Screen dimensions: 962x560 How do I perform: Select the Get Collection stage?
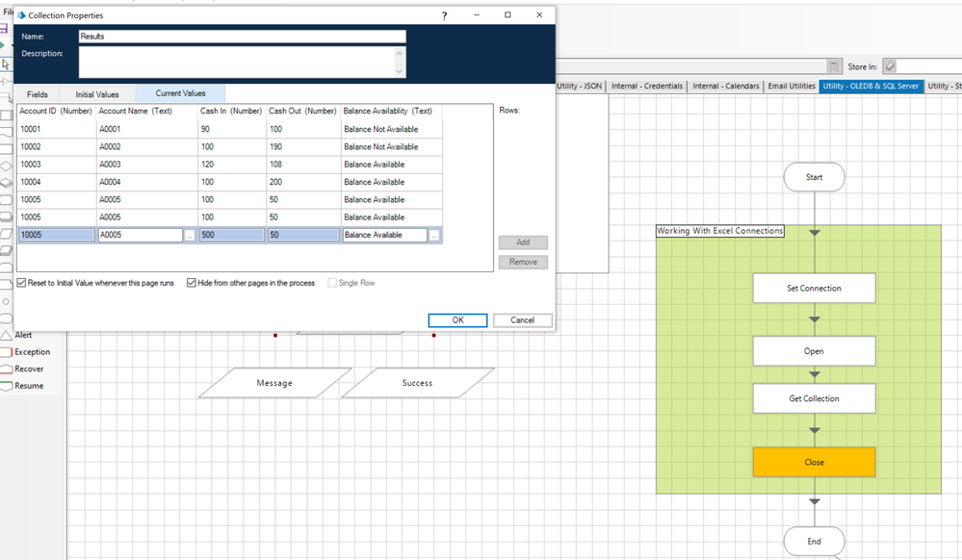click(814, 398)
